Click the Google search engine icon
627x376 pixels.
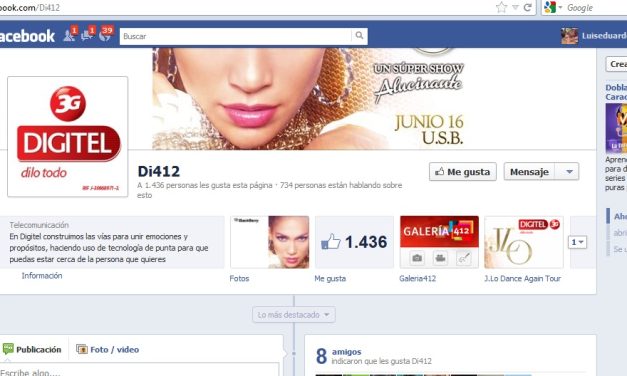click(x=550, y=7)
